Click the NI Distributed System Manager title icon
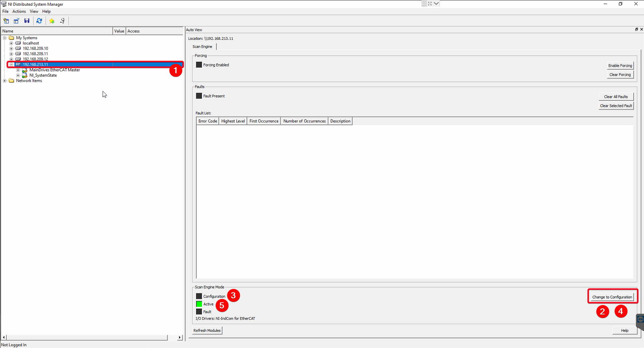Image resolution: width=644 pixels, height=348 pixels. pyautogui.click(x=4, y=4)
